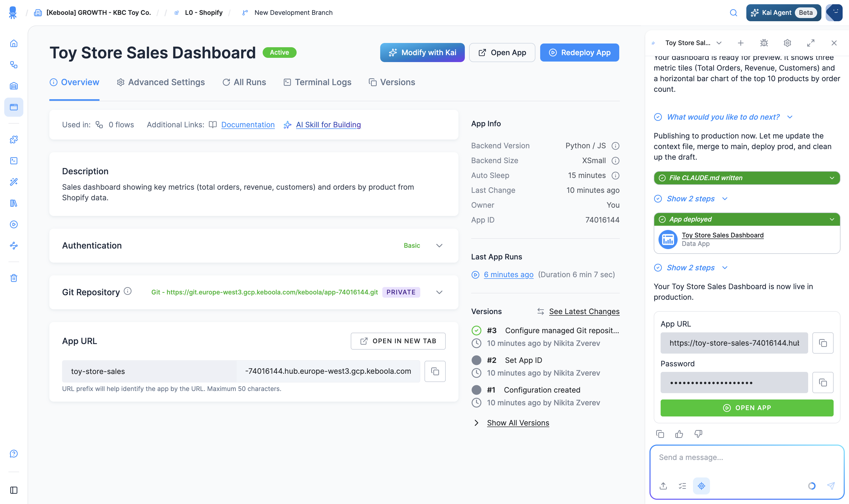This screenshot has height=504, width=849.
Task: Expand Show All Versions chevron
Action: 477,423
